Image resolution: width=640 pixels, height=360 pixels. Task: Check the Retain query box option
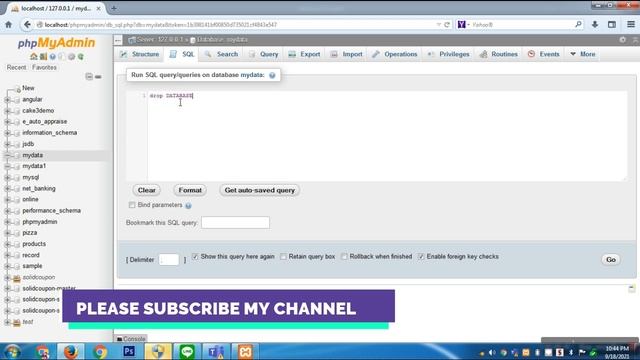pyautogui.click(x=283, y=257)
